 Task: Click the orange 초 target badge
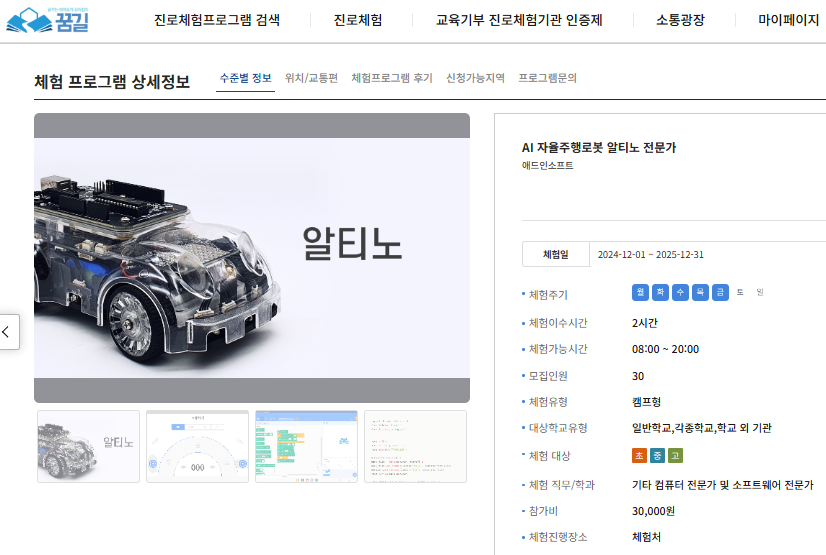[x=640, y=455]
